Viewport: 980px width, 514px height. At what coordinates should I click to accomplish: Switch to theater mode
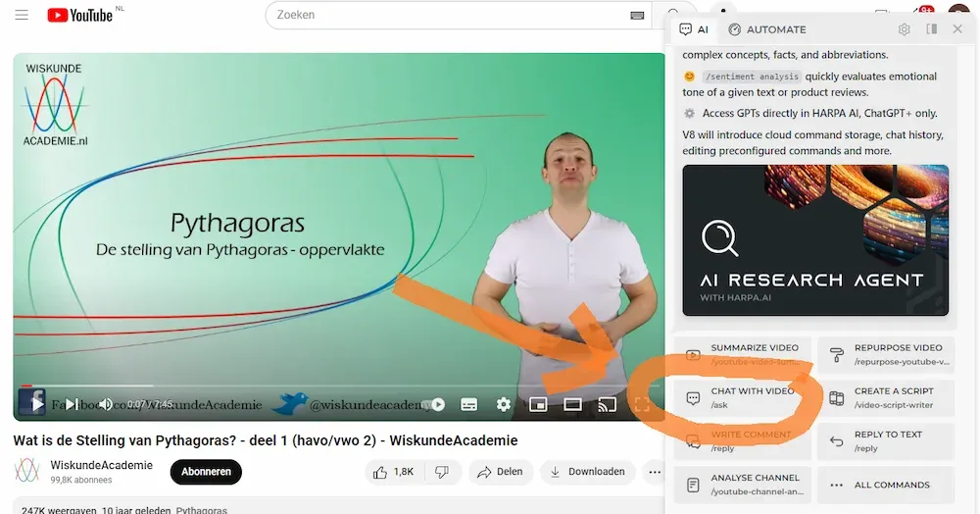click(x=572, y=404)
